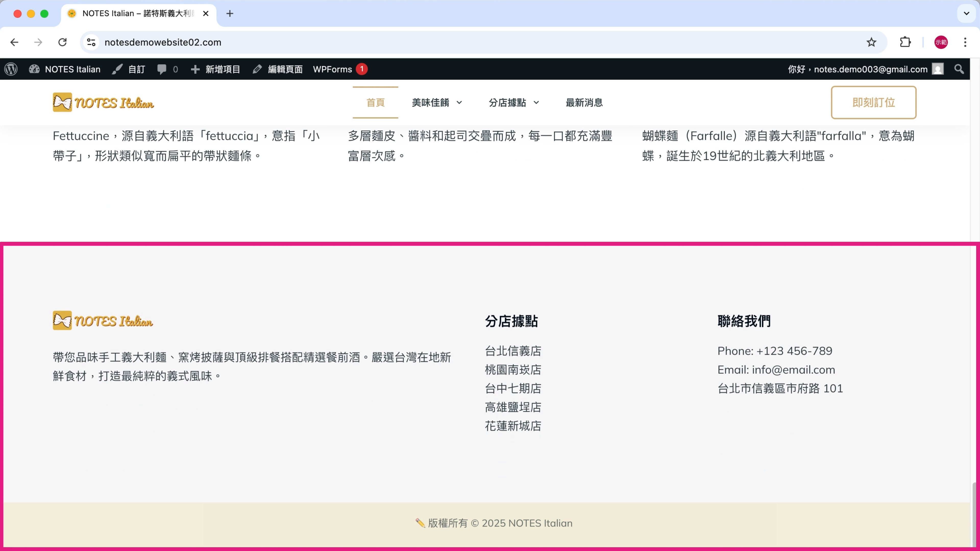Expand the 美味佳餚 dropdown menu
This screenshot has height=551, width=980.
click(437, 103)
